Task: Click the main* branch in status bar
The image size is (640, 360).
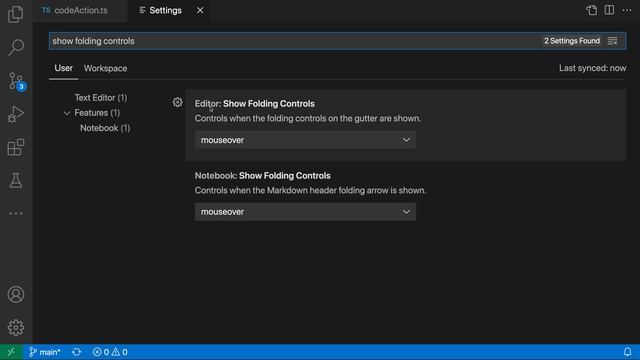Action: (x=44, y=352)
